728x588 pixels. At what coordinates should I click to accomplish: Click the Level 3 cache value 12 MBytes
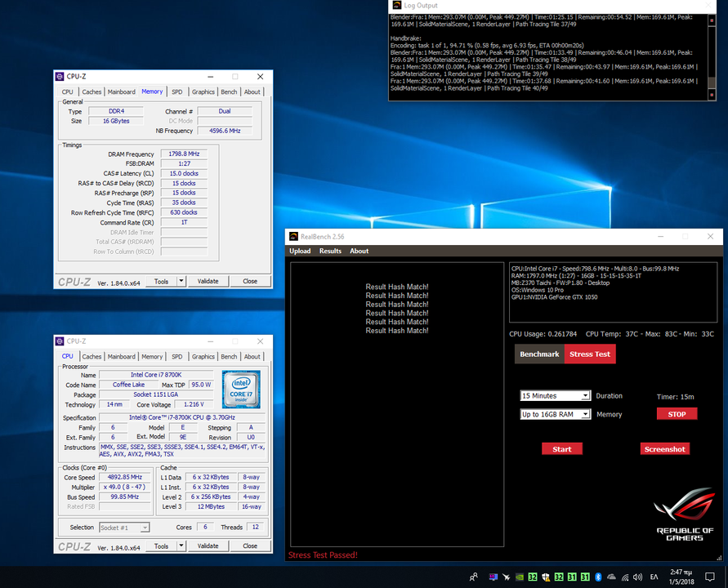pos(212,506)
